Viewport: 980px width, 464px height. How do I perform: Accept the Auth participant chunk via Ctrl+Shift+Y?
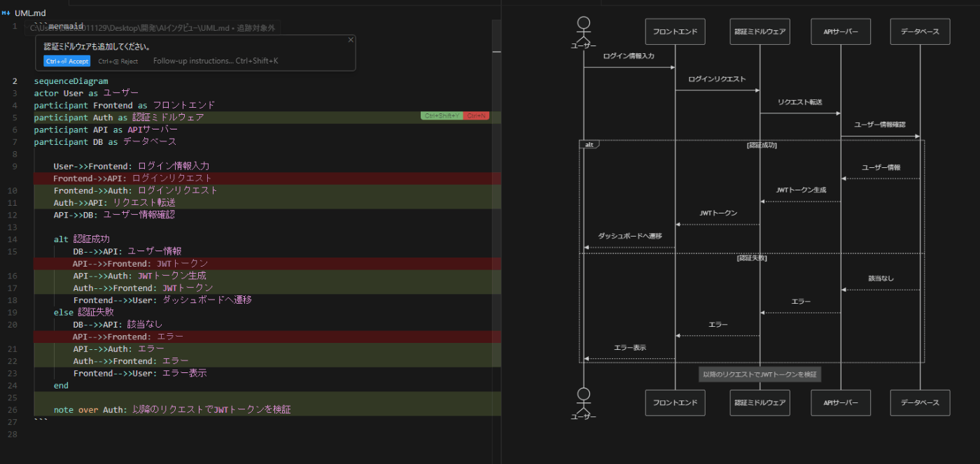click(x=442, y=116)
